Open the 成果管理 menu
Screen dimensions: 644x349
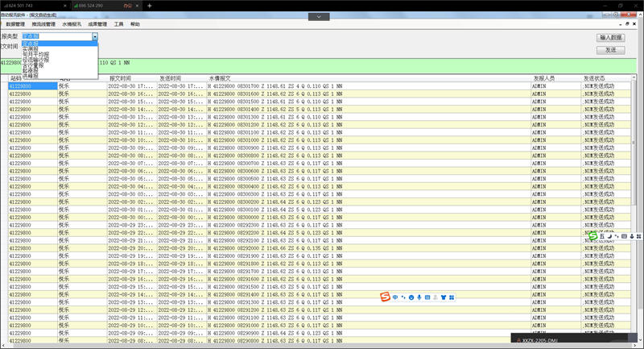(97, 24)
